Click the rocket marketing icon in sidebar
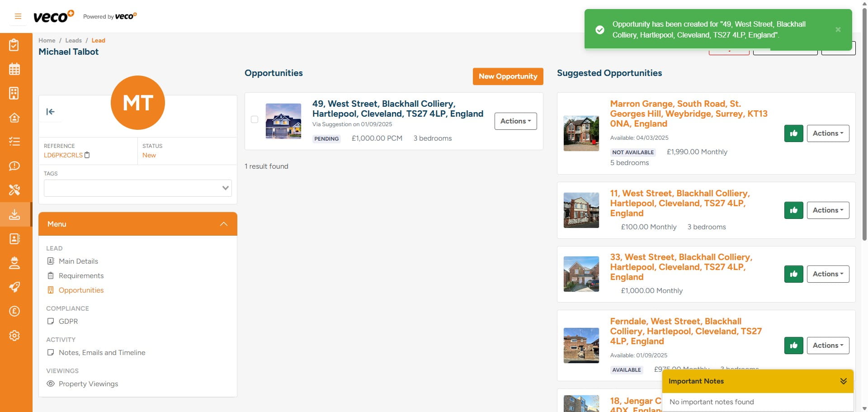The width and height of the screenshot is (868, 412). pyautogui.click(x=15, y=287)
